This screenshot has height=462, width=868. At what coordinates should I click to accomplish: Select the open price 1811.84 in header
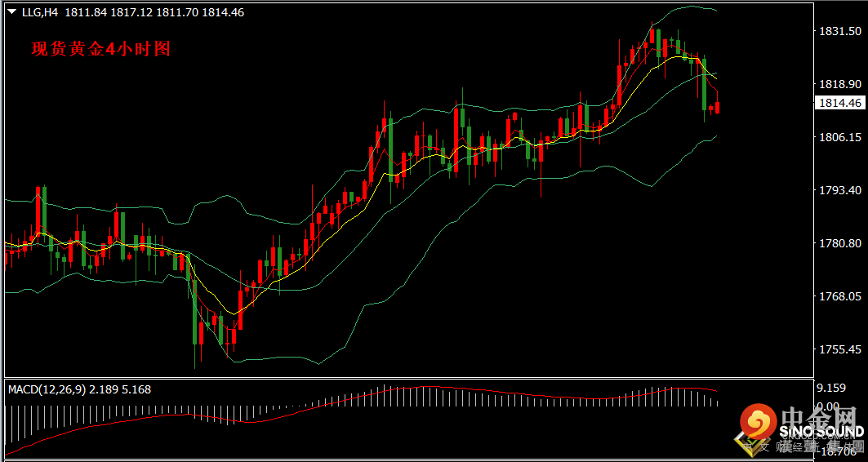tap(87, 12)
